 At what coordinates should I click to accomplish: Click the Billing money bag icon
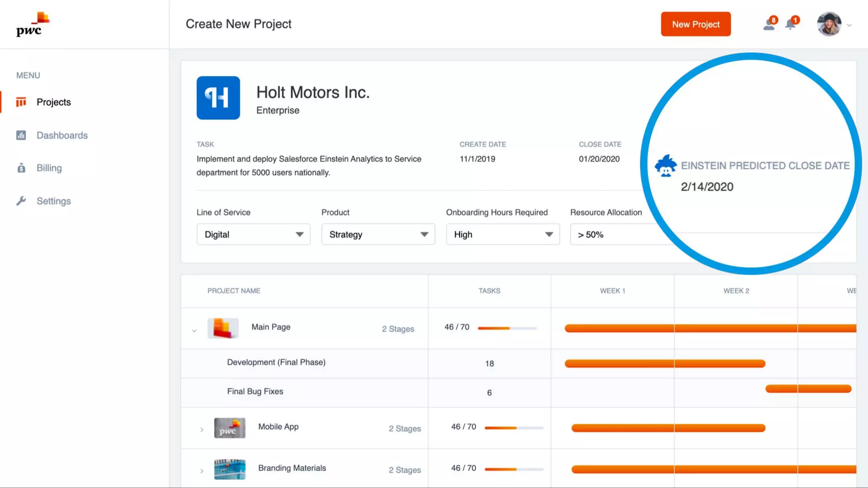(x=21, y=168)
